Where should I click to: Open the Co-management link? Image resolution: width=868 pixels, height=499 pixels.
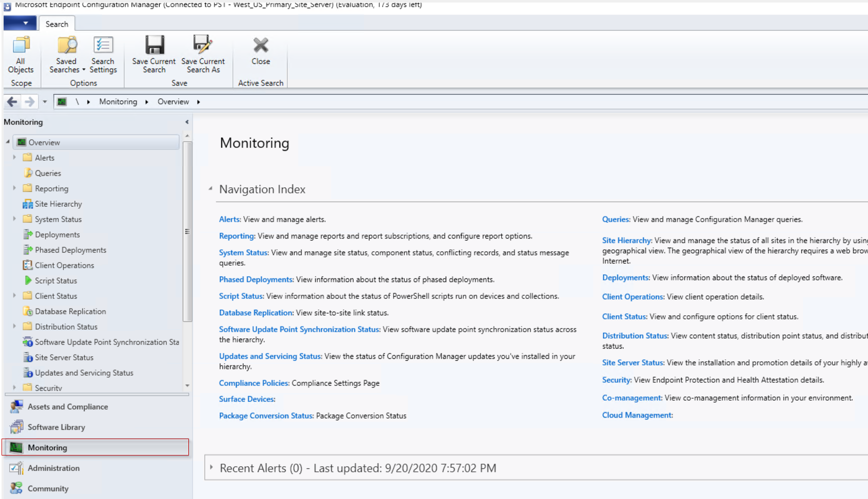pos(632,398)
